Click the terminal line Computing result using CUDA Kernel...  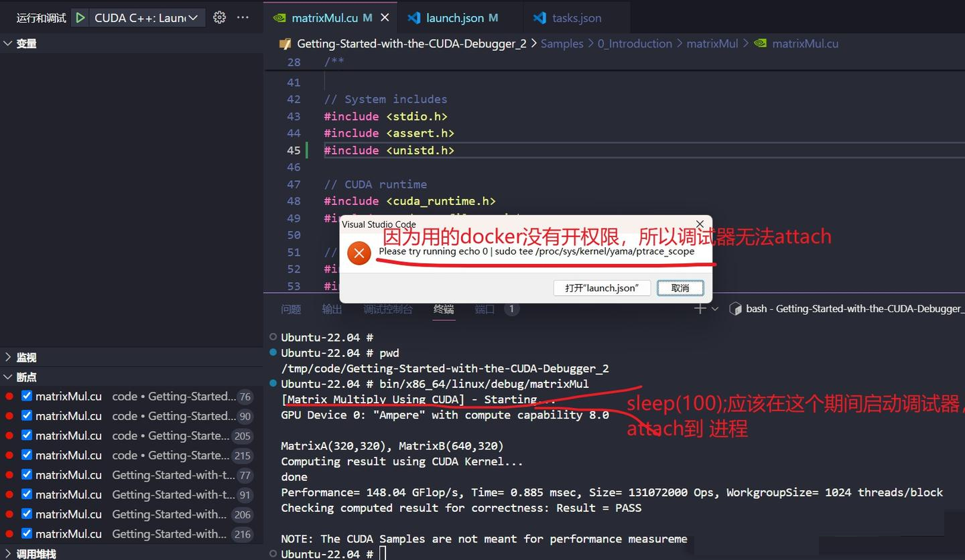(402, 462)
